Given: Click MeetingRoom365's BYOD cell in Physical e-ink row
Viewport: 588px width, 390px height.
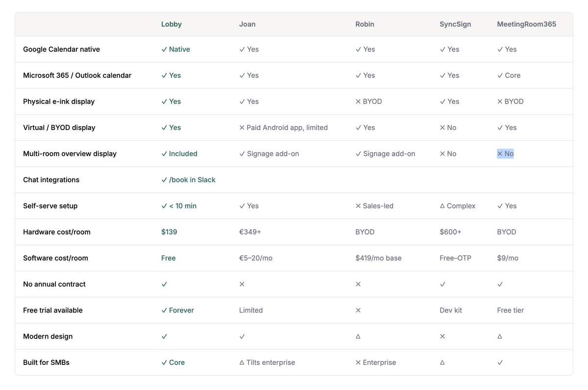Looking at the screenshot, I should (510, 102).
